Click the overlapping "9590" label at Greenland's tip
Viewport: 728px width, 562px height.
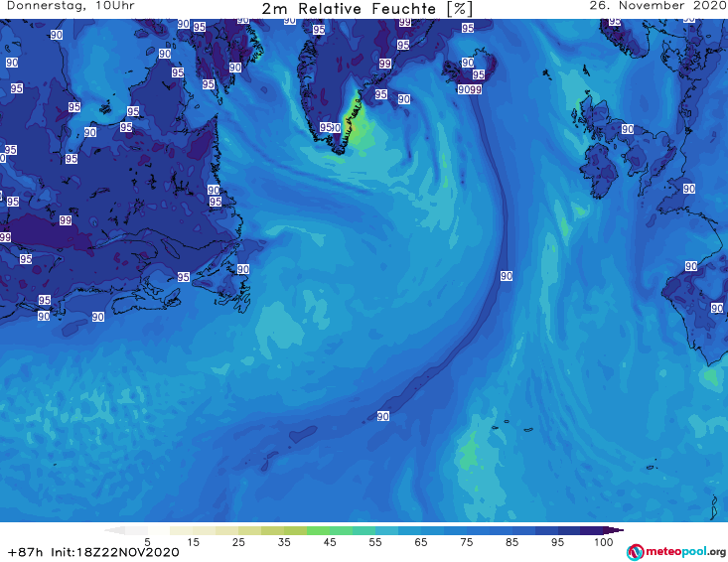tap(330, 127)
